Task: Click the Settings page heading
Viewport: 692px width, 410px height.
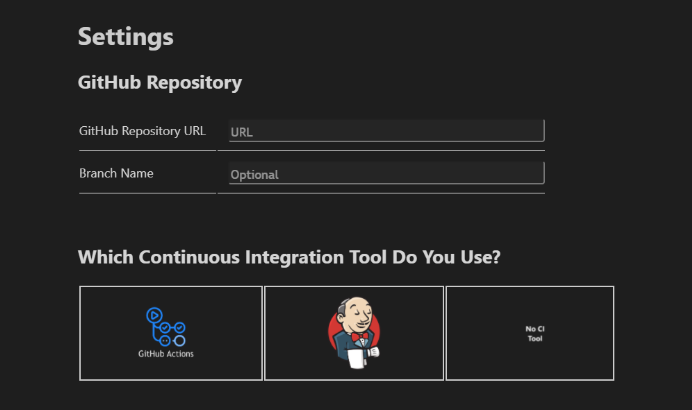Action: tap(125, 36)
